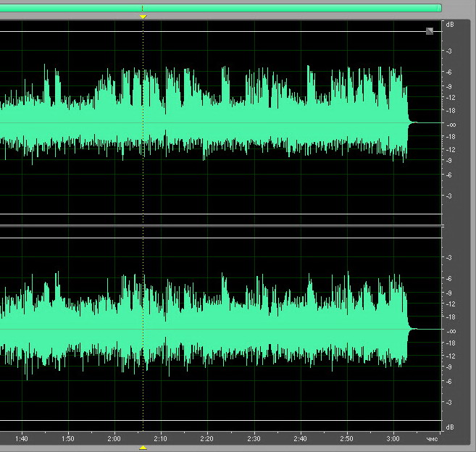The height and width of the screenshot is (452, 476).
Task: Click the 3:00 mark on the time ruler
Action: point(393,438)
